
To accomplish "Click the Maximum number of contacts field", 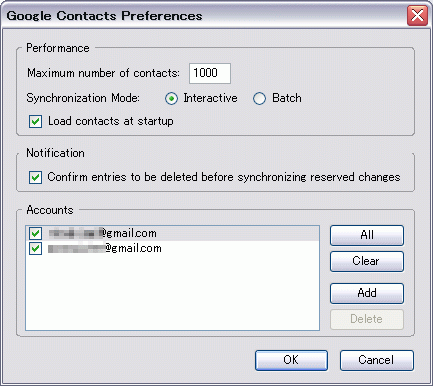I will pos(210,73).
